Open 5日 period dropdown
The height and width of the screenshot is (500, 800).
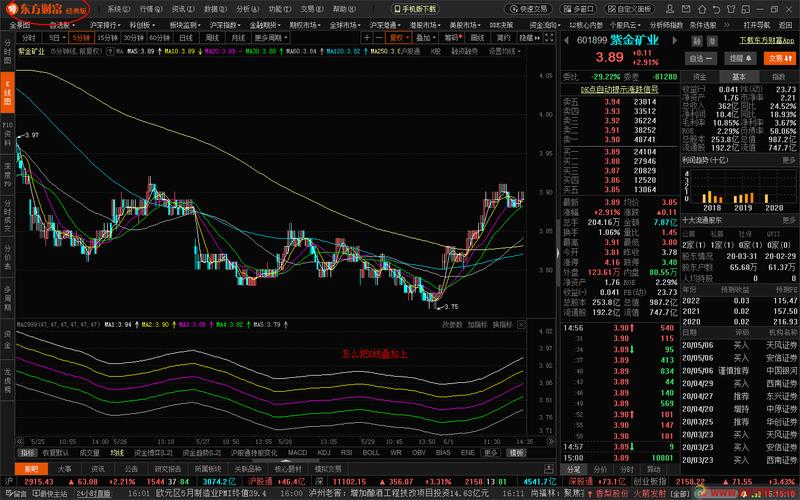(x=56, y=37)
